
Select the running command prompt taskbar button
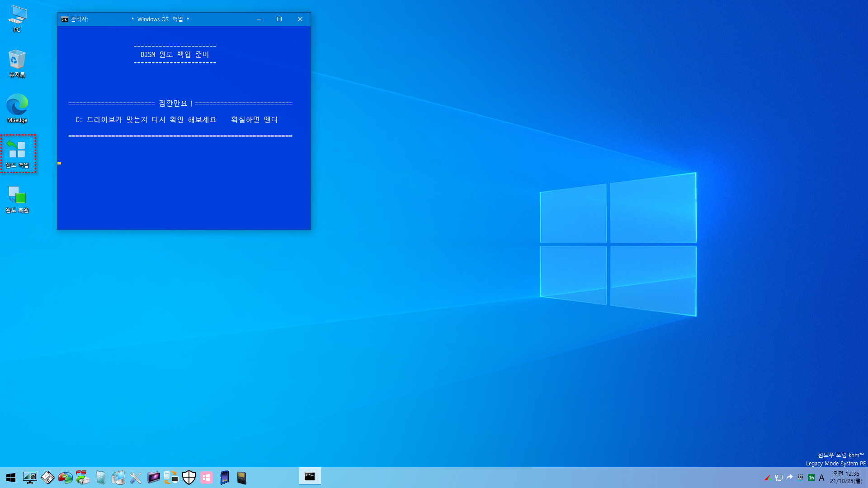[x=310, y=477]
